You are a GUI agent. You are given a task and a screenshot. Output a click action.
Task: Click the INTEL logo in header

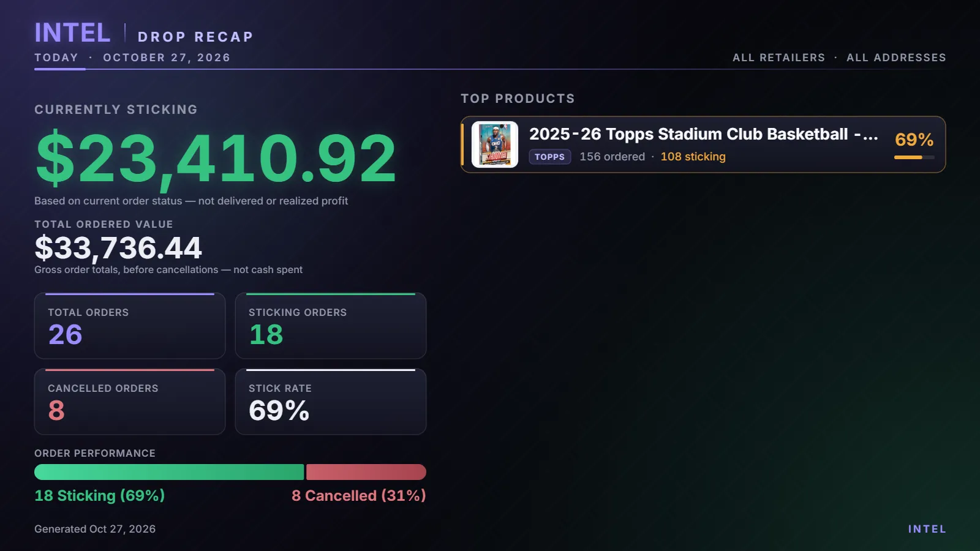click(x=72, y=33)
